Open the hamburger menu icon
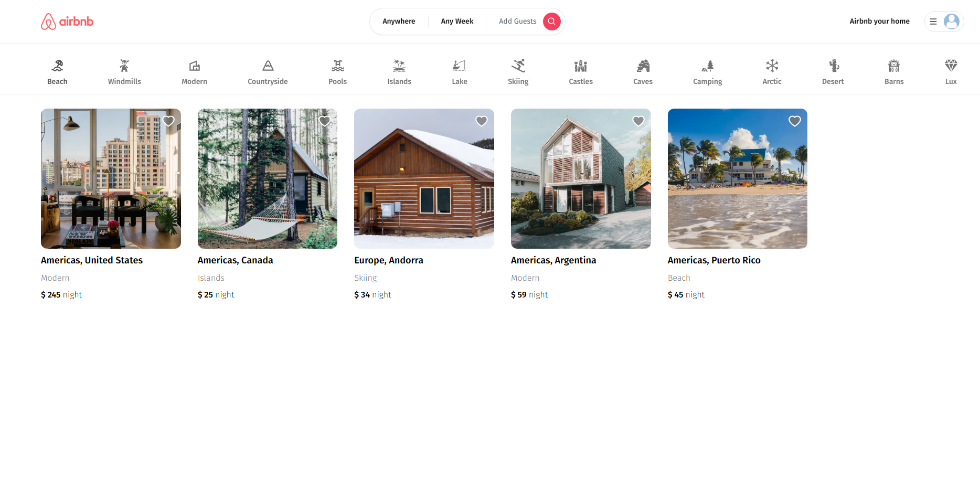Viewport: 980px width, 478px height. (933, 22)
